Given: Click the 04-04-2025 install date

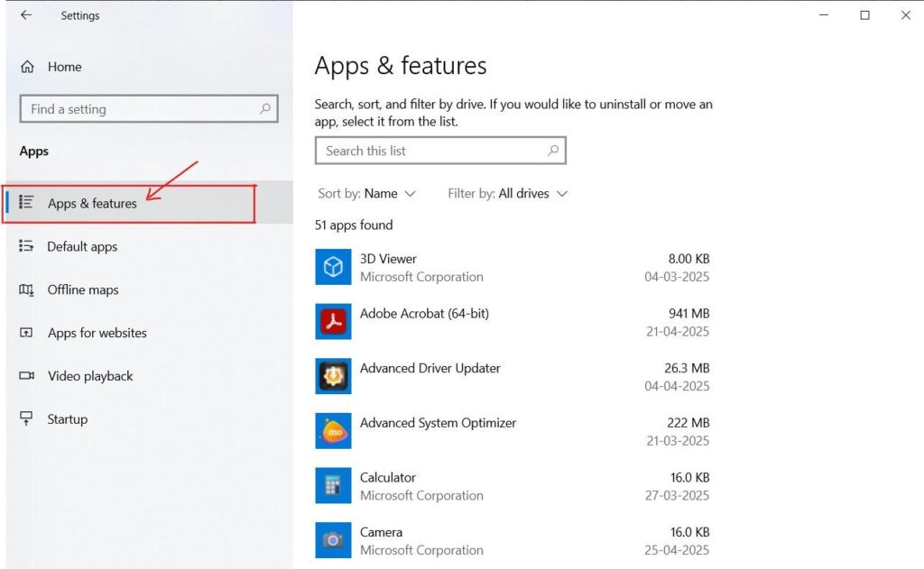Looking at the screenshot, I should (677, 387).
